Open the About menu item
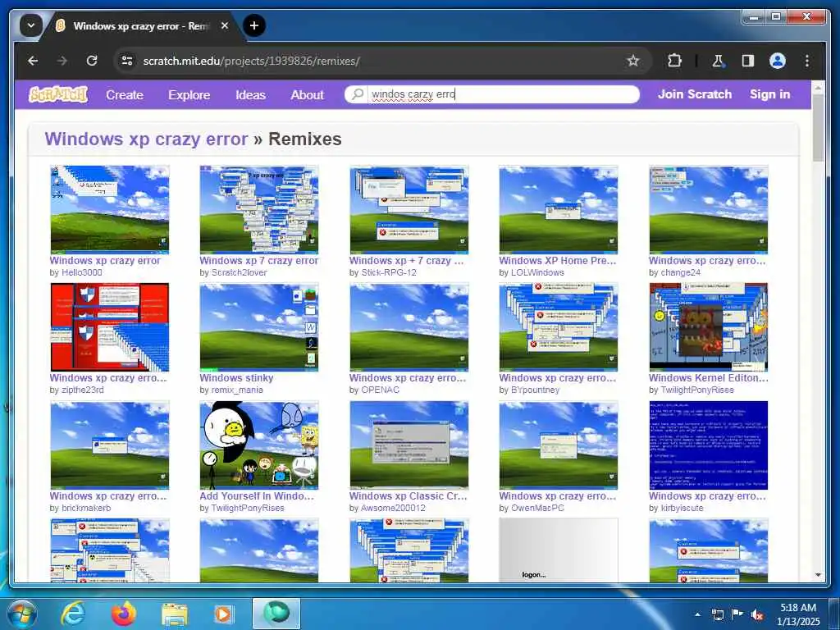 307,95
